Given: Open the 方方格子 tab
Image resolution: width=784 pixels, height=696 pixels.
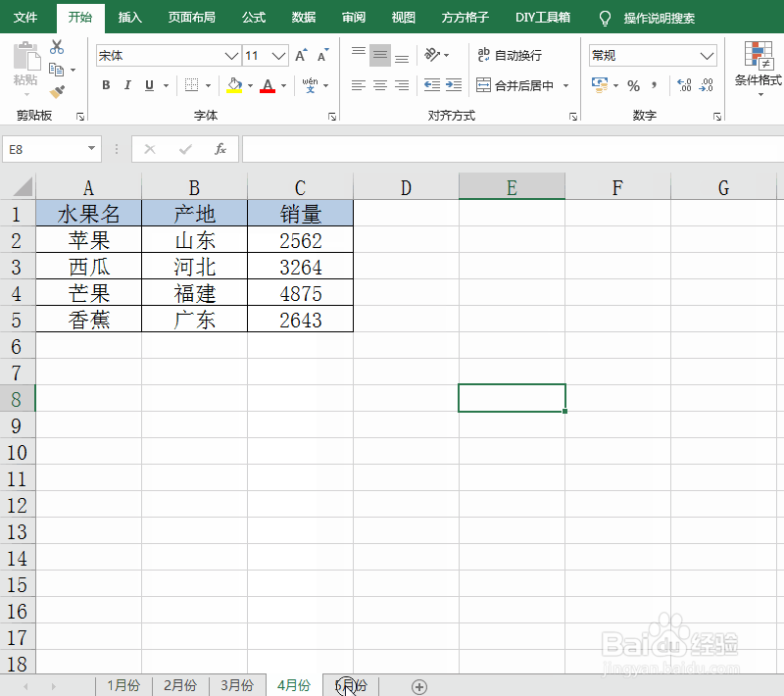Looking at the screenshot, I should (x=465, y=18).
